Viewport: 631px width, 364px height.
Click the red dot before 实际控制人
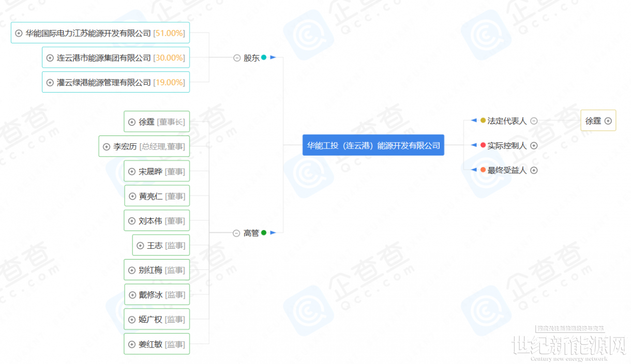pyautogui.click(x=483, y=145)
